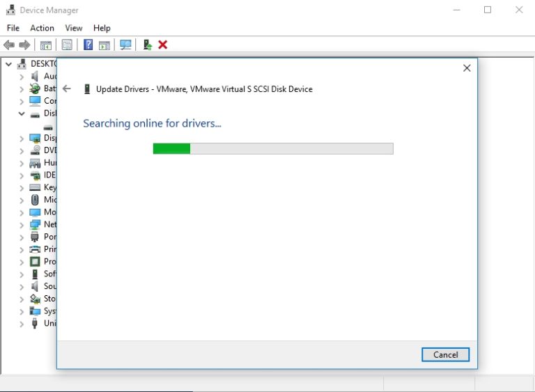Expand the chevron next to the Uni row
Image resolution: width=535 pixels, height=392 pixels.
[x=22, y=324]
